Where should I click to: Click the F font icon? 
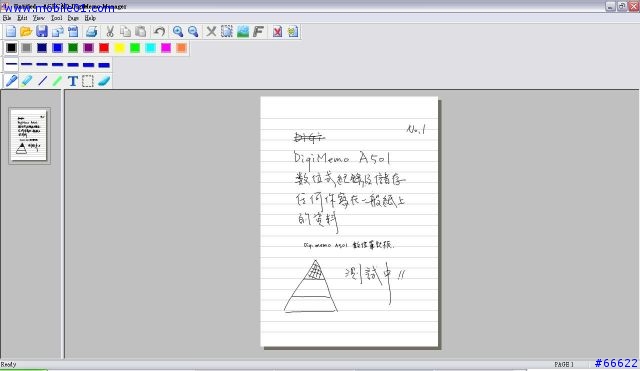coord(258,31)
